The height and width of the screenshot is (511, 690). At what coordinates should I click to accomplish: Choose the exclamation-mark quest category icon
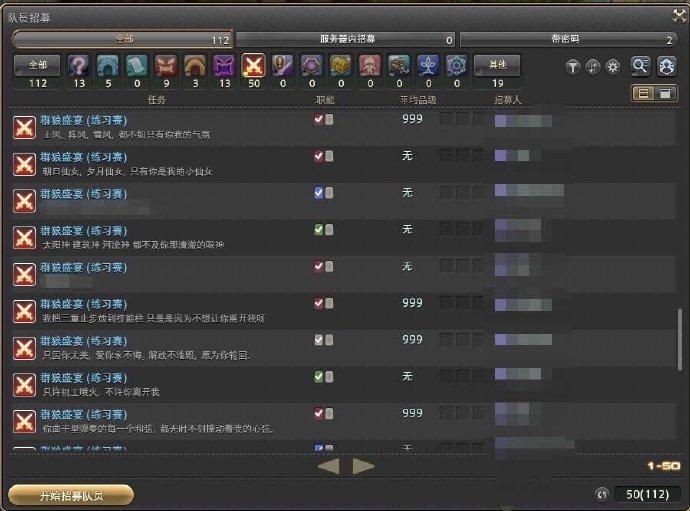[x=283, y=66]
